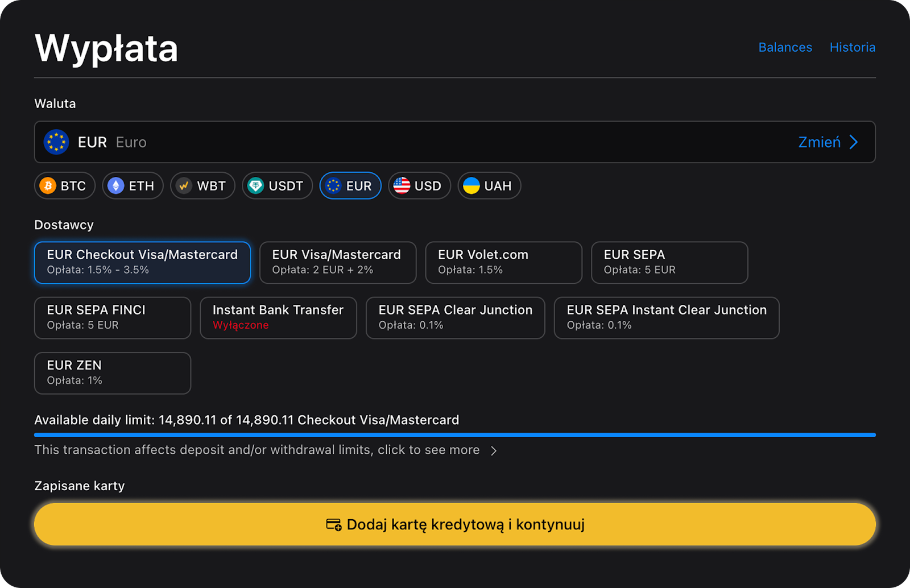Select EUR Checkout Visa/Mastercard provider
Viewport: 910px width, 588px height.
point(142,262)
